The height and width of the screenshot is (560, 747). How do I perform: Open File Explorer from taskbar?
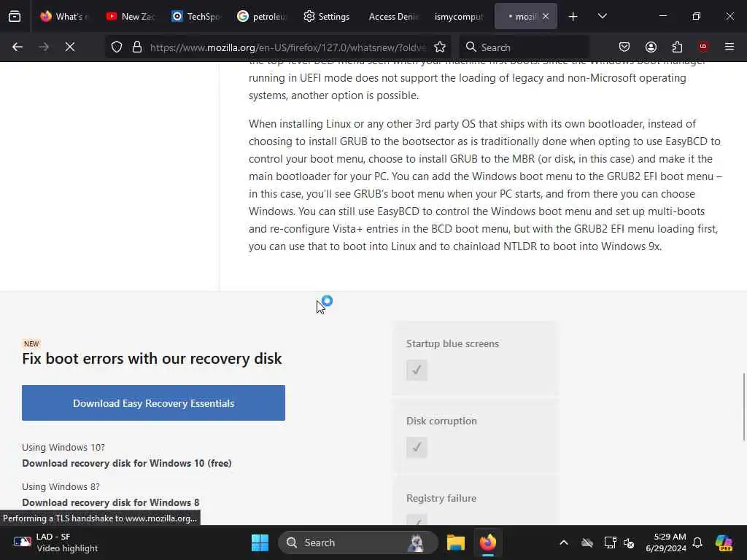click(x=455, y=542)
